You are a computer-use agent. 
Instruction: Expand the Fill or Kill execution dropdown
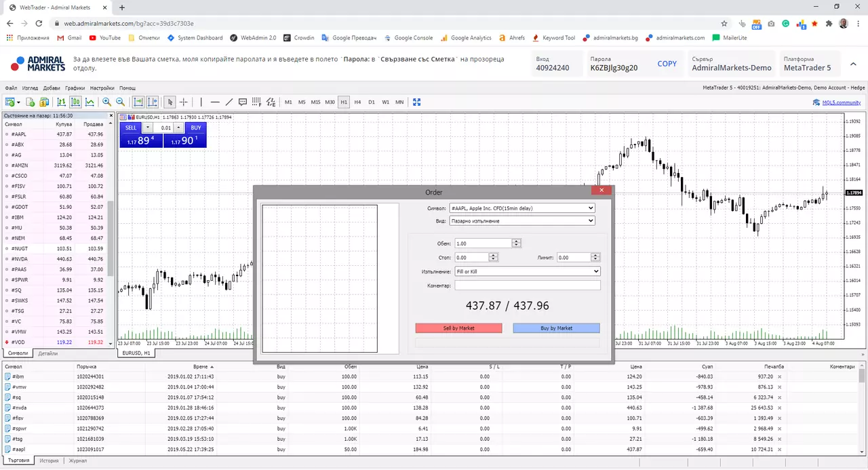tap(528, 271)
